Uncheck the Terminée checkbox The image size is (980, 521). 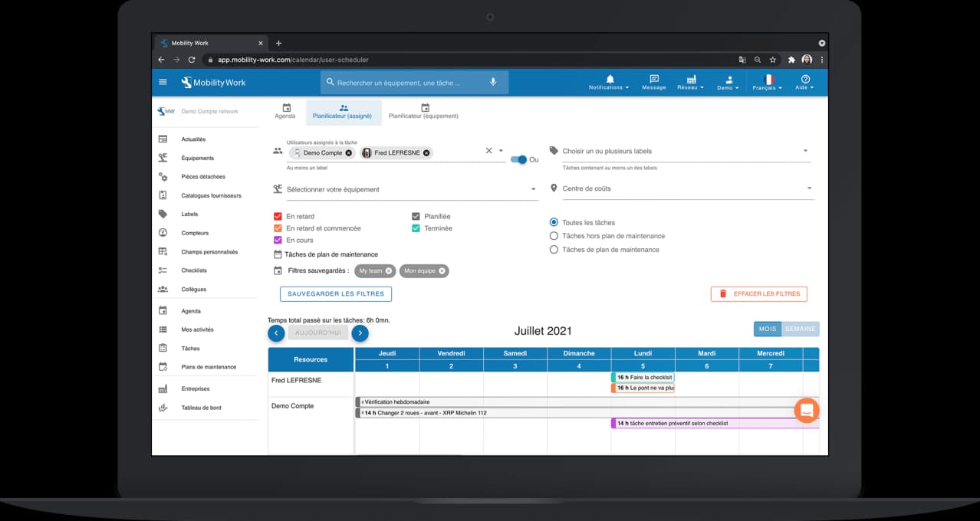tap(416, 228)
